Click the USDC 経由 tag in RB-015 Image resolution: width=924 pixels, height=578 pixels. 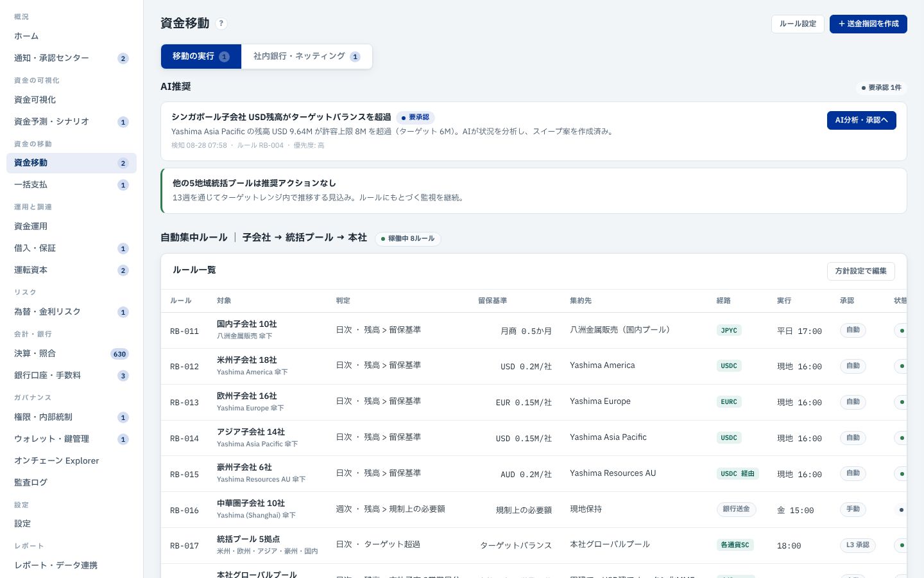(738, 474)
